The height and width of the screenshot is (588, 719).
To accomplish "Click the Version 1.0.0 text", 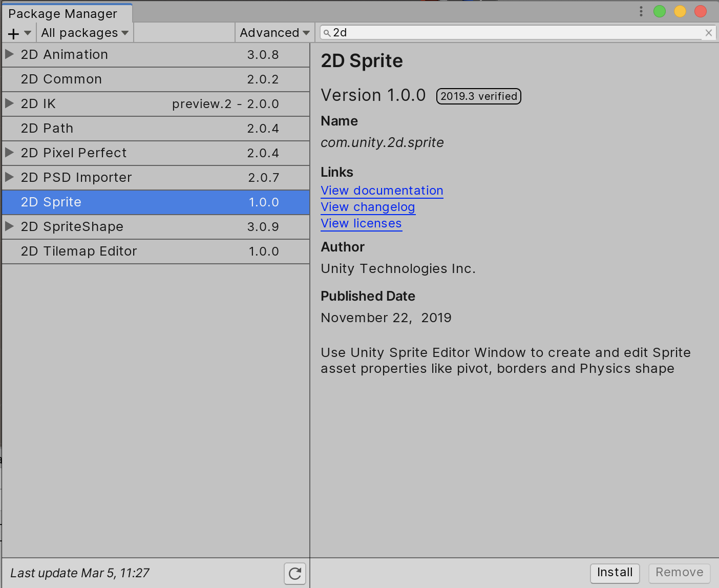I will point(373,95).
